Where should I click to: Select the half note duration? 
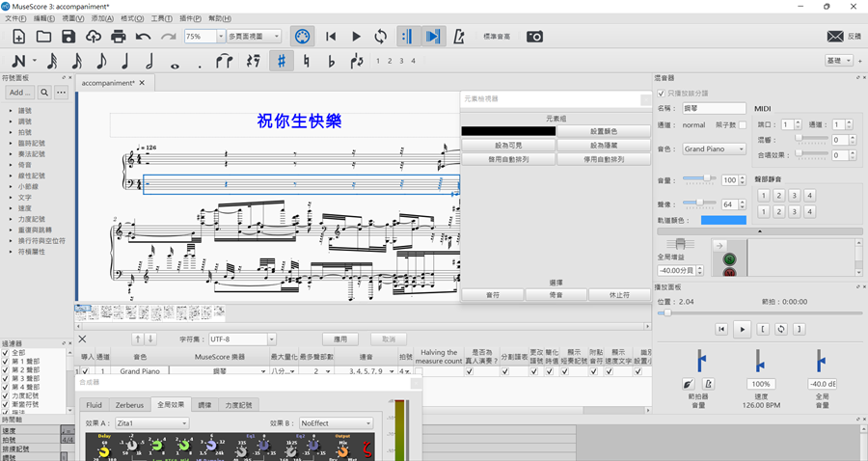[x=149, y=61]
